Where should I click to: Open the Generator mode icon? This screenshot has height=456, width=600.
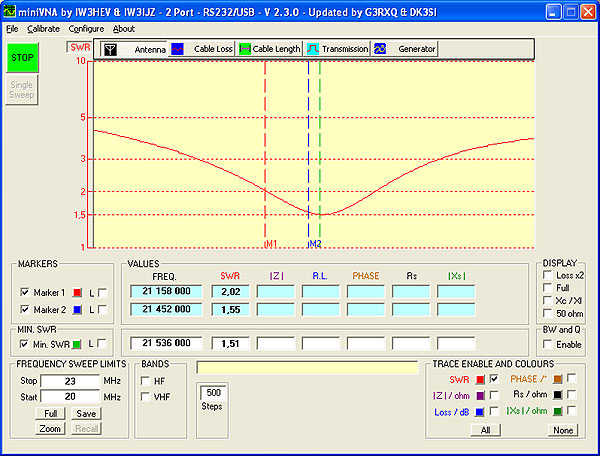[x=380, y=48]
